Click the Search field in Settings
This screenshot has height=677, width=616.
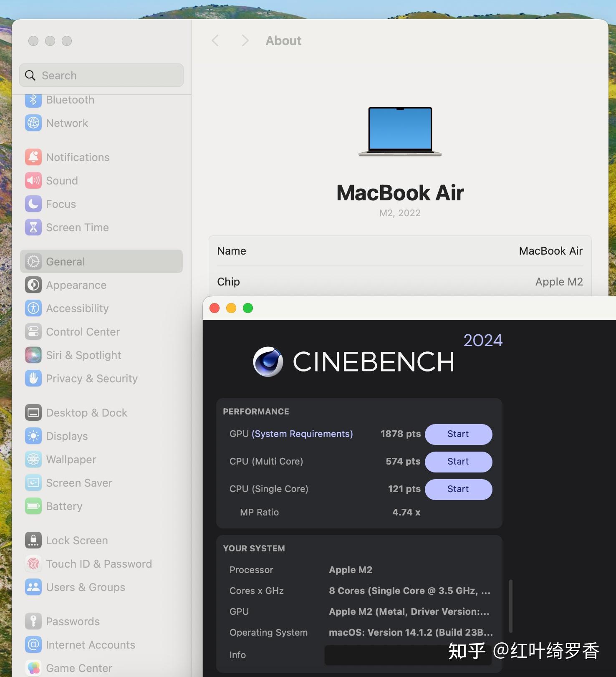[101, 76]
